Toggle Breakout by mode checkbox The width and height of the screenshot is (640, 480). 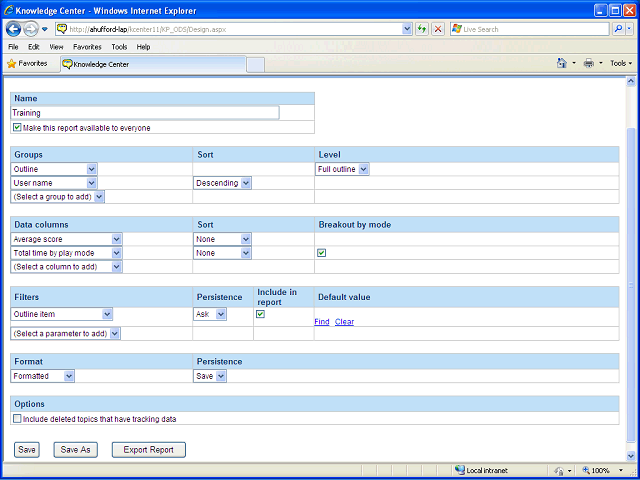tap(322, 253)
